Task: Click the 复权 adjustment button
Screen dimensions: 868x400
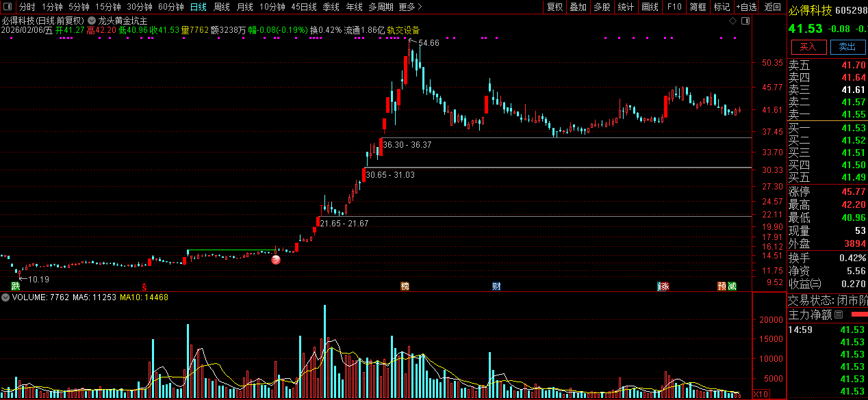Action: tap(555, 7)
